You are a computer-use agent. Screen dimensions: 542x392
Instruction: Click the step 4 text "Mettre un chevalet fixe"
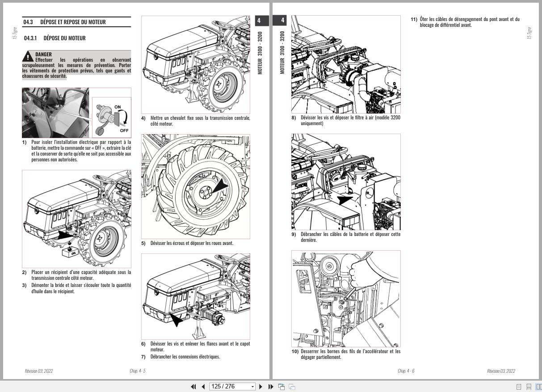tap(196, 121)
